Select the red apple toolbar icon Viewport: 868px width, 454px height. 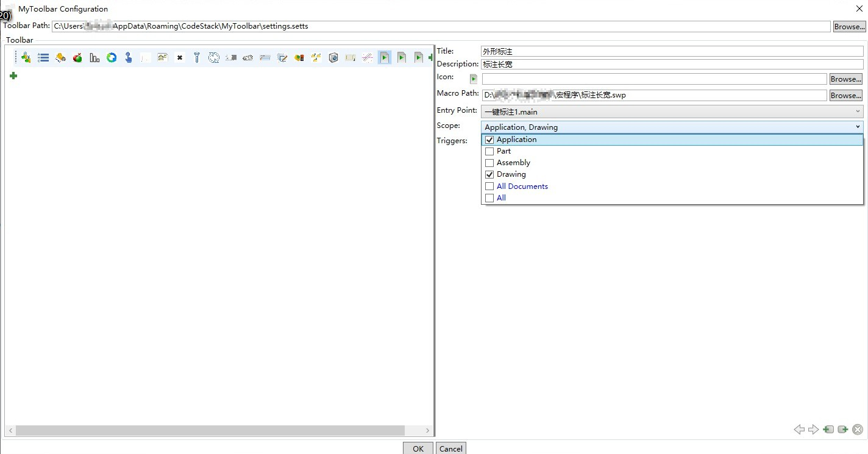(x=77, y=57)
